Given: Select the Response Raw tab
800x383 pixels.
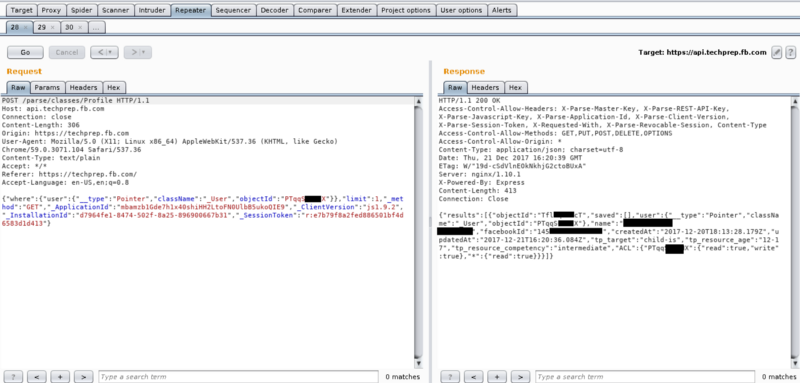Looking at the screenshot, I should (x=455, y=88).
